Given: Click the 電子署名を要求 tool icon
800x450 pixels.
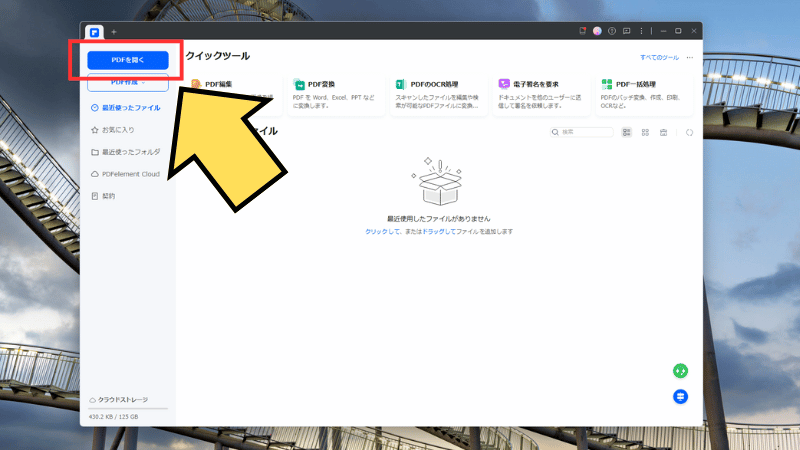Looking at the screenshot, I should click(x=504, y=84).
